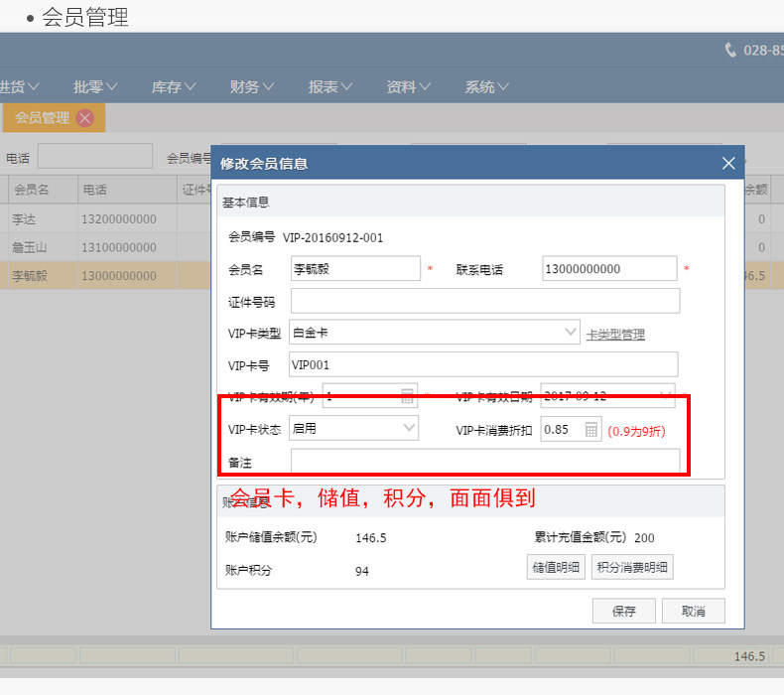This screenshot has height=695, width=784.
Task: Focus the 联系电话 input field
Action: (609, 269)
